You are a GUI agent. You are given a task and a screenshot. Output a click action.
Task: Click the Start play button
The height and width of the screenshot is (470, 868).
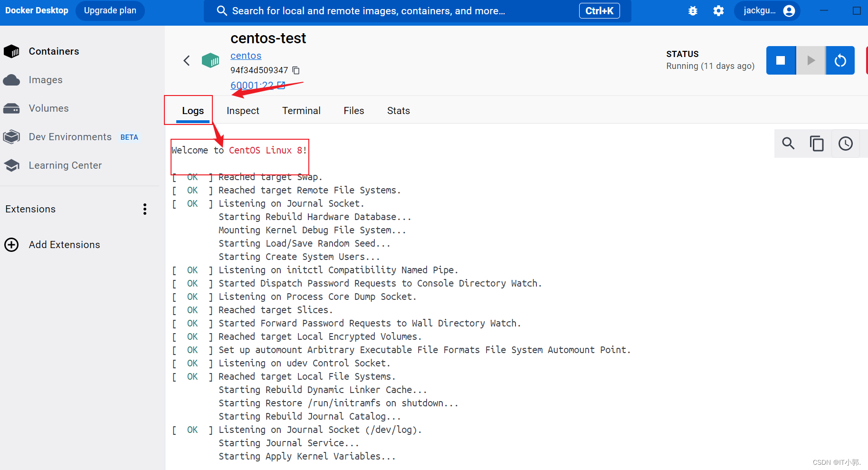(811, 60)
